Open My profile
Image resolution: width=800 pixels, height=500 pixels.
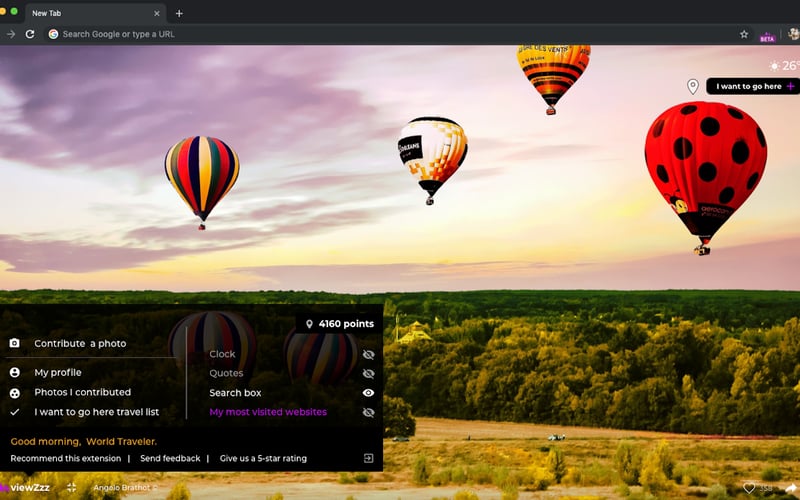[58, 372]
